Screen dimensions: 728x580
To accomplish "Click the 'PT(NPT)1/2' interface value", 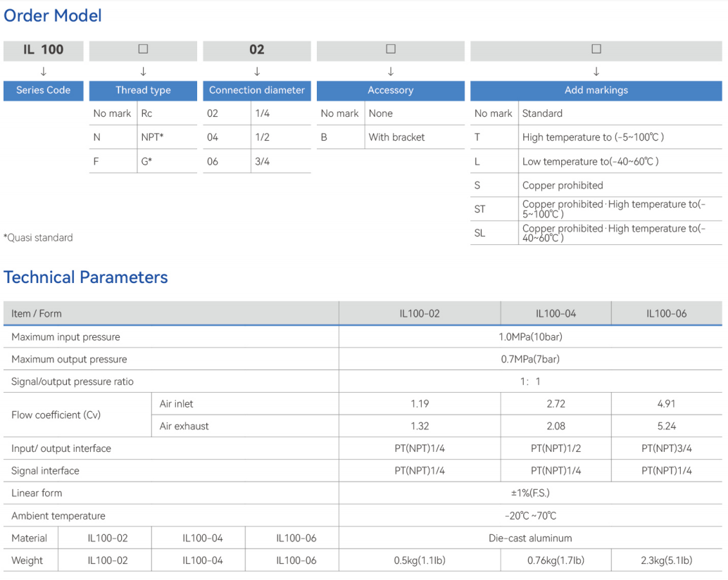I will [556, 448].
